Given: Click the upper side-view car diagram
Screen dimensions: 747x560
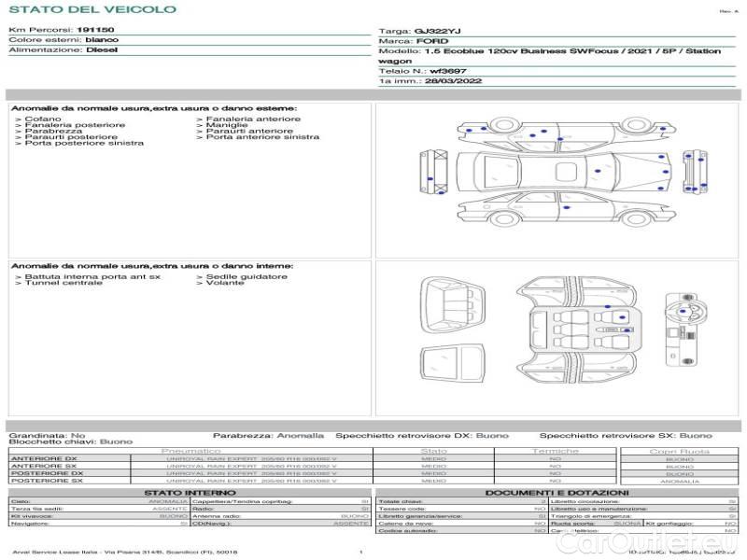Looking at the screenshot, I should [x=567, y=133].
